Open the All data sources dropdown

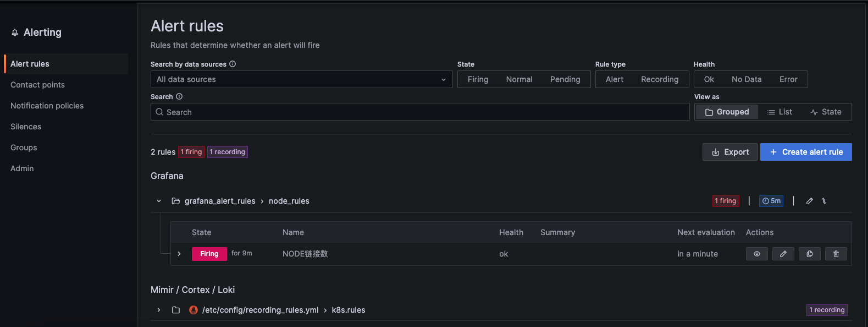point(301,79)
